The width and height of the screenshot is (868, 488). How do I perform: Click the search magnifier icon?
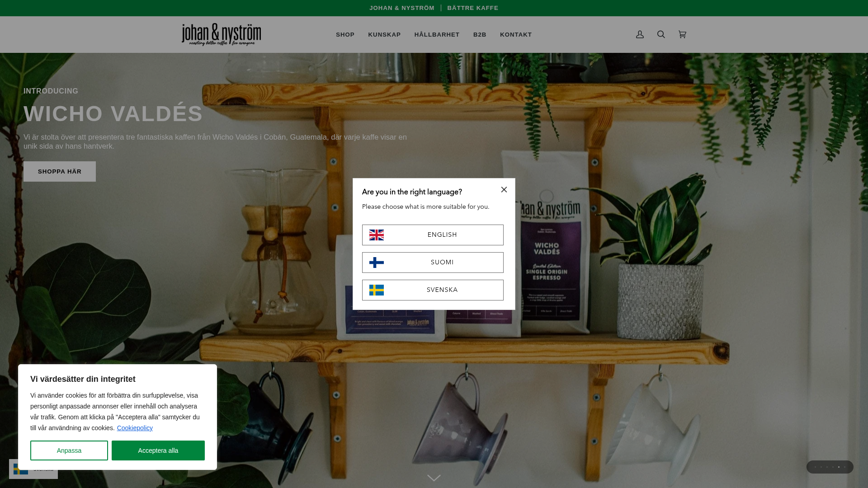(661, 34)
